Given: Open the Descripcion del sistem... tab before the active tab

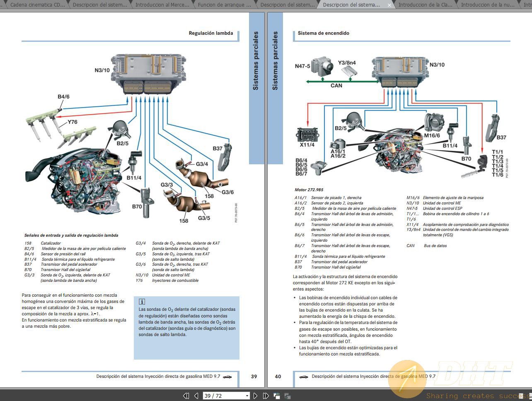Looking at the screenshot, I should click(287, 5).
